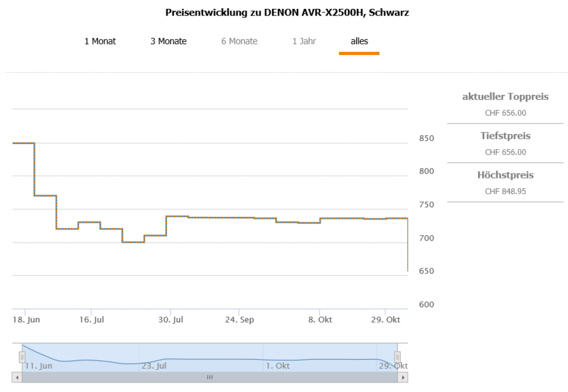568x392 pixels.
Task: Click the lowest summer price step near 700
Action: 133,242
